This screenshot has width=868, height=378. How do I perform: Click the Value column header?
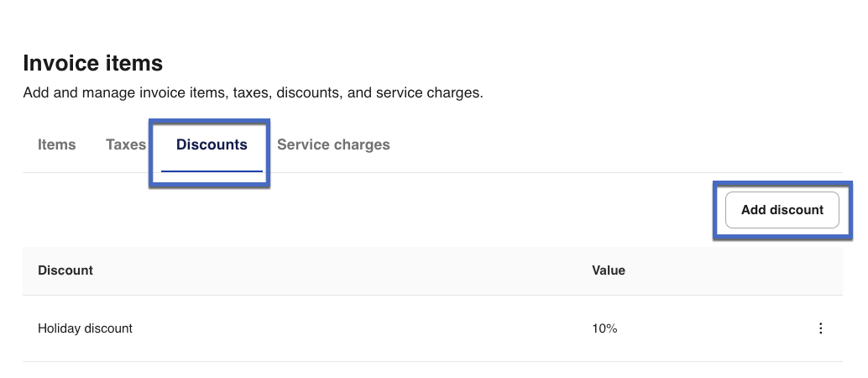click(x=609, y=270)
